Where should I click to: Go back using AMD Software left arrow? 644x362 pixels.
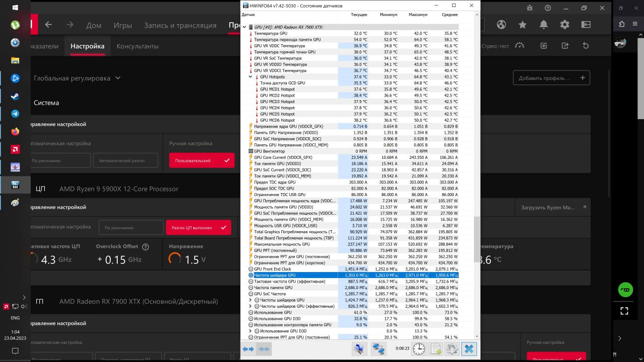click(x=48, y=25)
